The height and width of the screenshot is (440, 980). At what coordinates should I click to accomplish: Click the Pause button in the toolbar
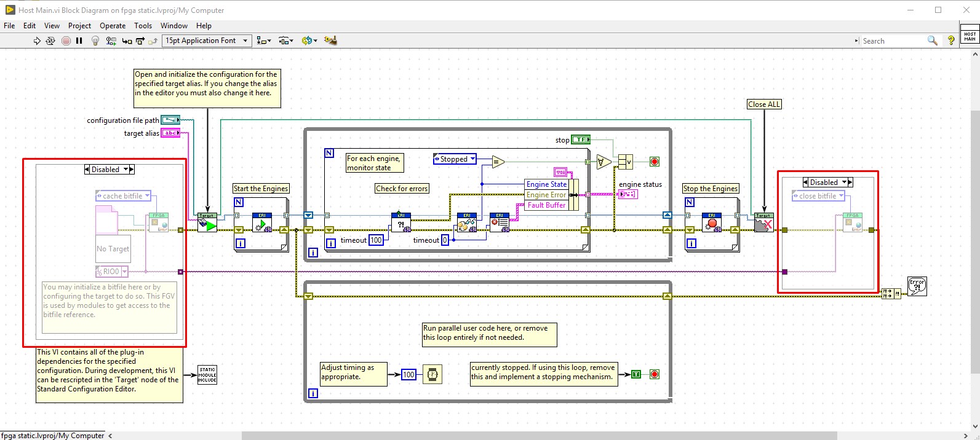79,41
